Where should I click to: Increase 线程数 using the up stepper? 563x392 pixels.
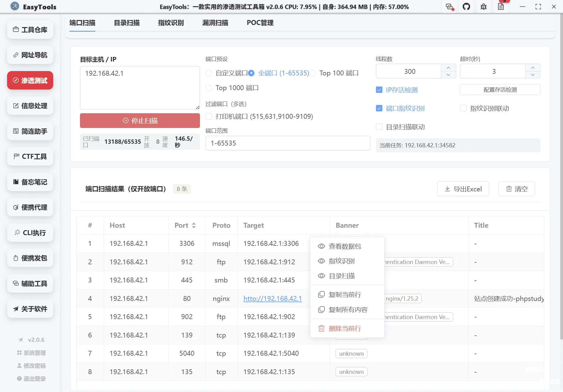(x=449, y=68)
